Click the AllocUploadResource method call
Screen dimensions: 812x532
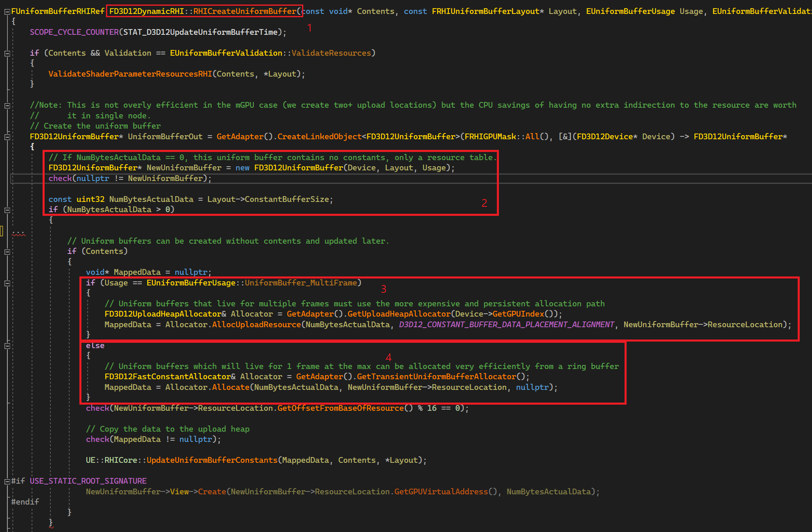(x=256, y=325)
